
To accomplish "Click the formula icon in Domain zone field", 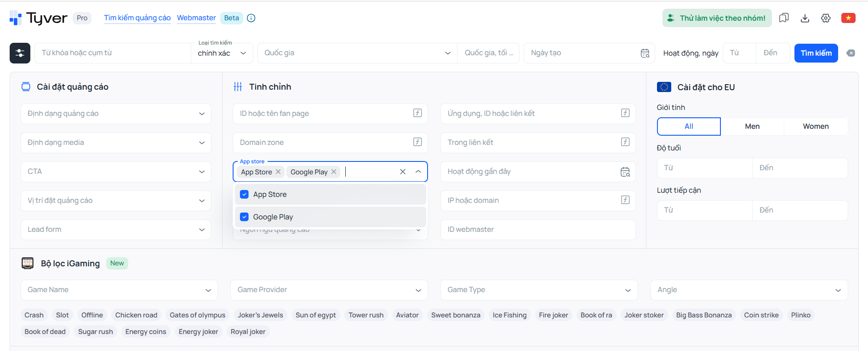I will coord(417,142).
